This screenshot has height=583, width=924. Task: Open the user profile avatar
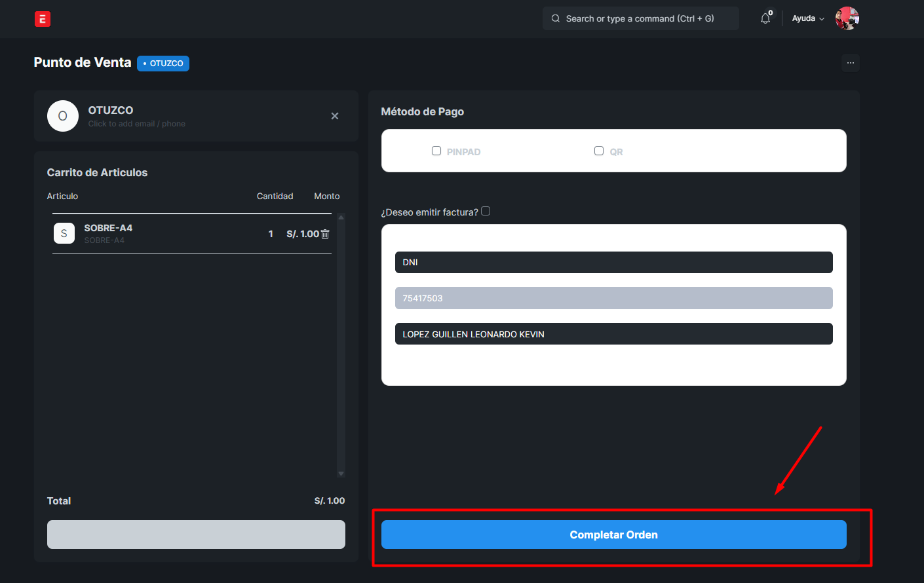(x=847, y=18)
